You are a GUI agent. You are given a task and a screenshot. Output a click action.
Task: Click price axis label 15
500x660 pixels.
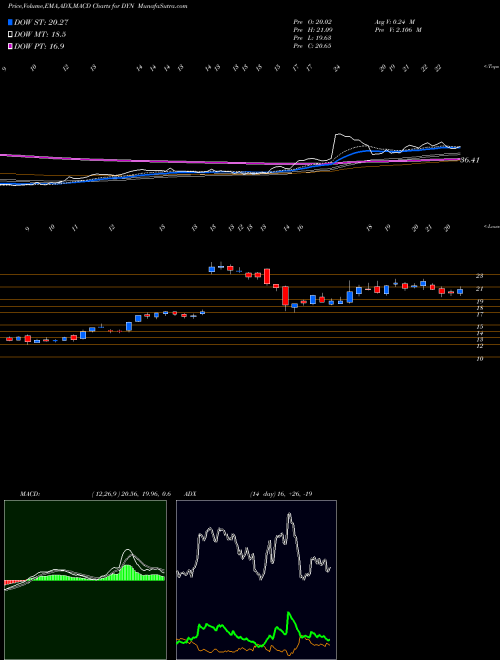479,327
